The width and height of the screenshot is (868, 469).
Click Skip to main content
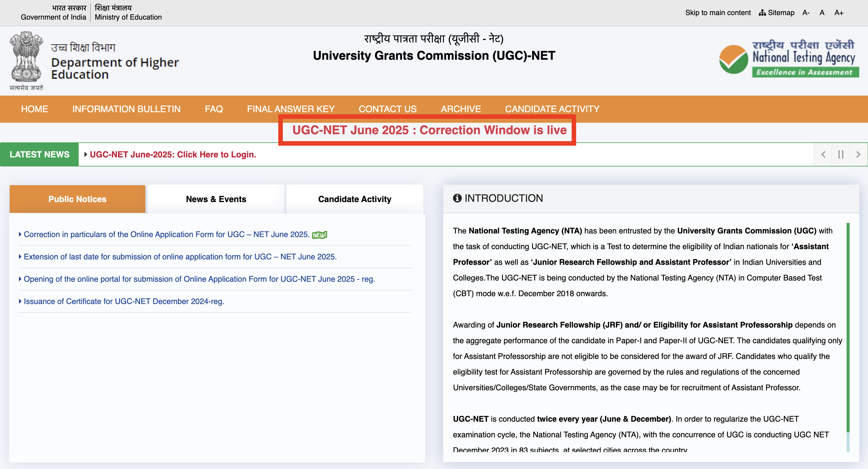click(718, 12)
